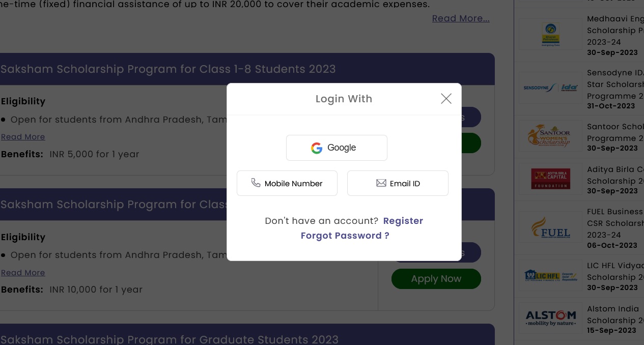
Task: Click the envelope icon beside Email ID
Action: tap(381, 183)
